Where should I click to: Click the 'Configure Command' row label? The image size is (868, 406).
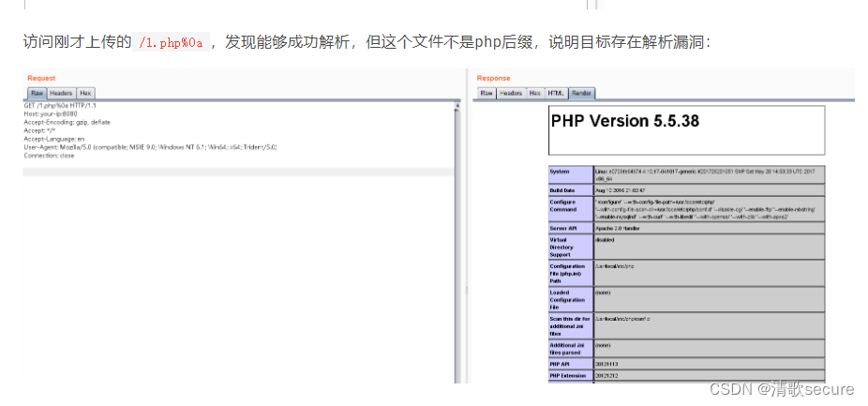click(x=563, y=205)
